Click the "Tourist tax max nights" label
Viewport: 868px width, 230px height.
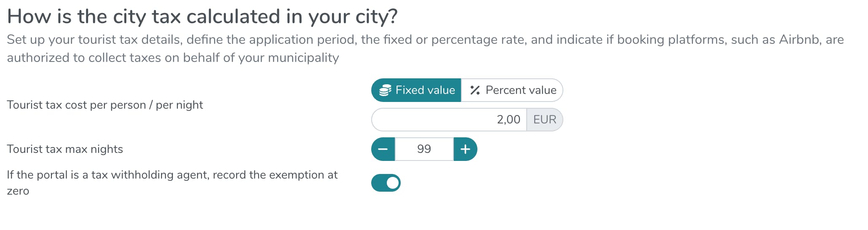click(65, 149)
